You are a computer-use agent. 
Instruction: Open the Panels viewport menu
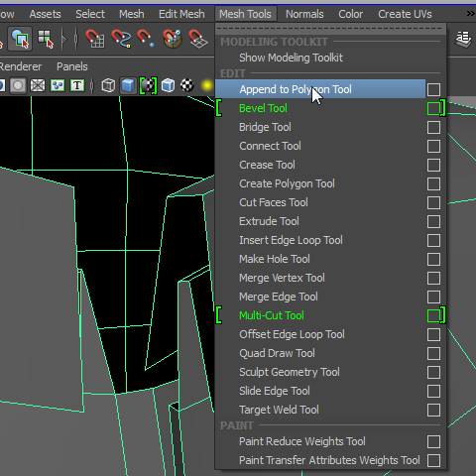coord(72,66)
